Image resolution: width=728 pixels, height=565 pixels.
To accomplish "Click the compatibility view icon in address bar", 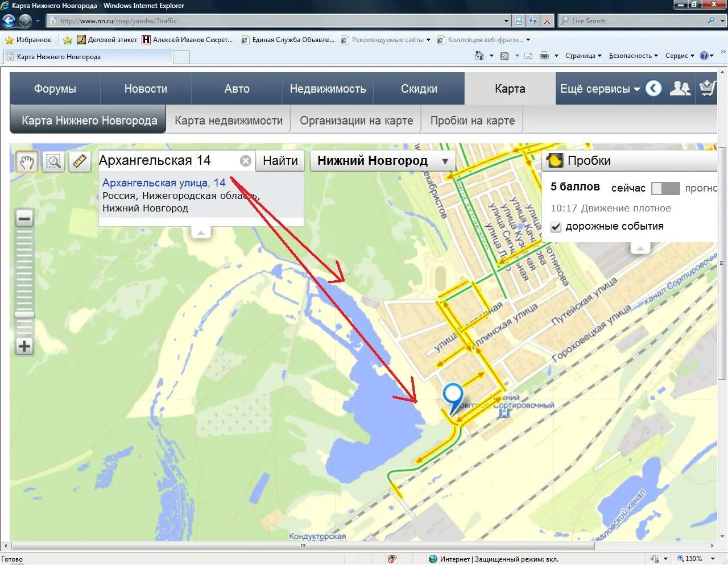I will coord(519,21).
